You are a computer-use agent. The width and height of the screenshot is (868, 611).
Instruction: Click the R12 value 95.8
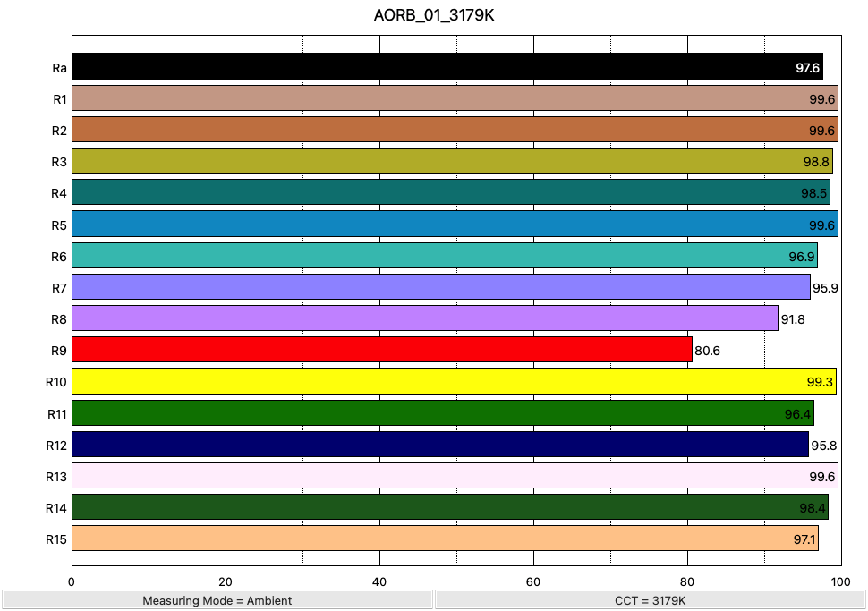pyautogui.click(x=824, y=446)
